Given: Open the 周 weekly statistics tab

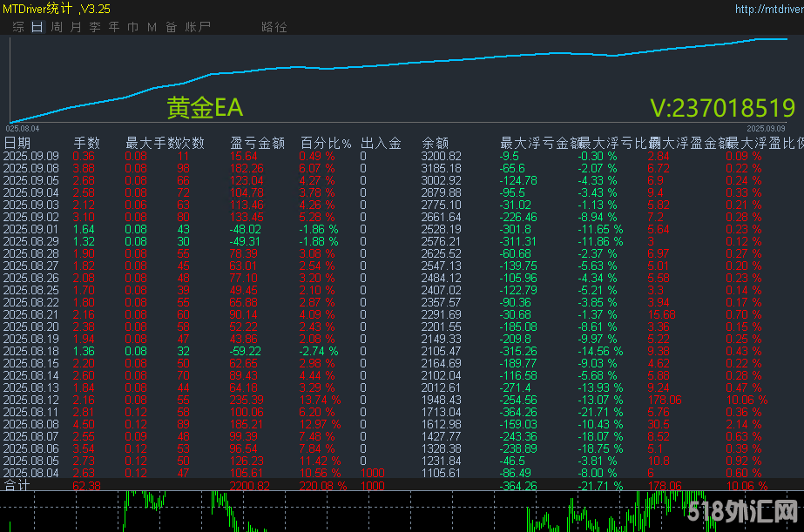Looking at the screenshot, I should click(57, 27).
